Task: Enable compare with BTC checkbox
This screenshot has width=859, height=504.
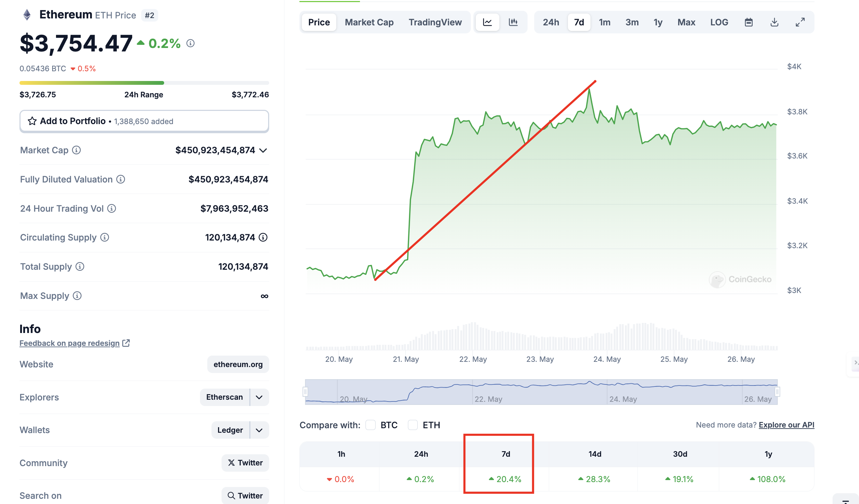Action: coord(370,425)
